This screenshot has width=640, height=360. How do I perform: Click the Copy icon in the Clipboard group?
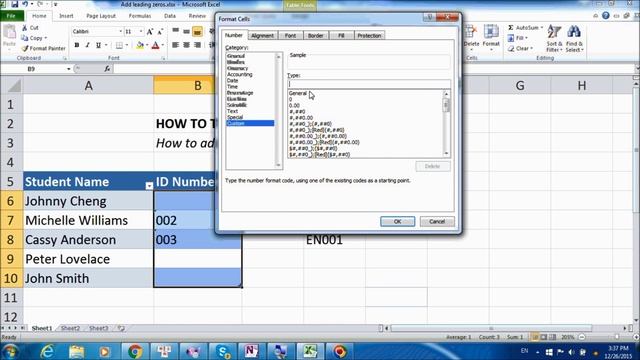(25, 38)
